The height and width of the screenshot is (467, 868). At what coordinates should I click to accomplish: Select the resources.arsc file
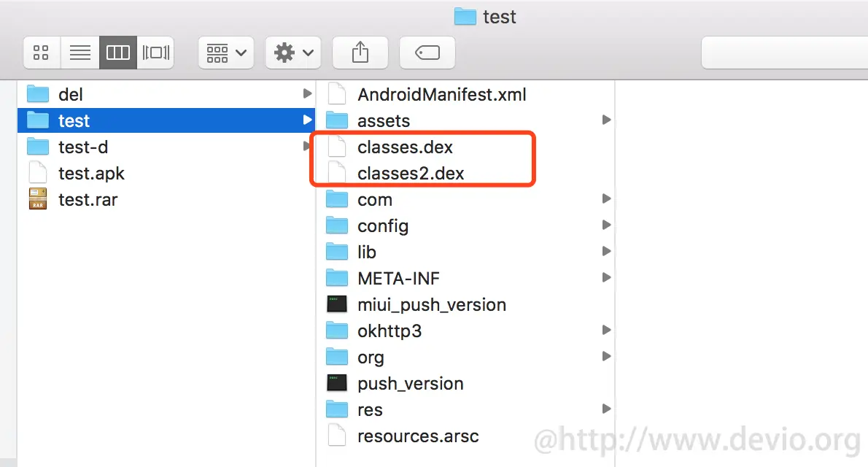(417, 436)
